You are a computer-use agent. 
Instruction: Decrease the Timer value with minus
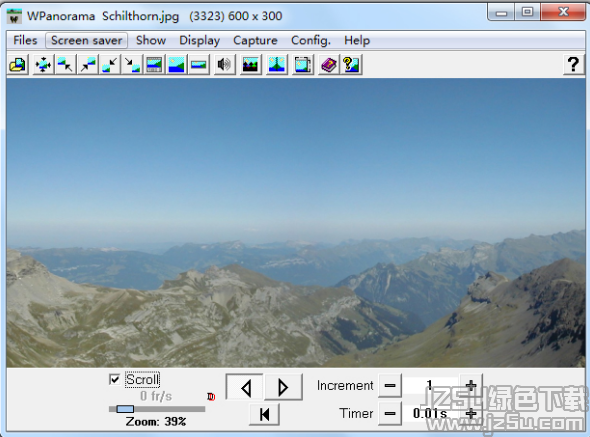pos(390,414)
